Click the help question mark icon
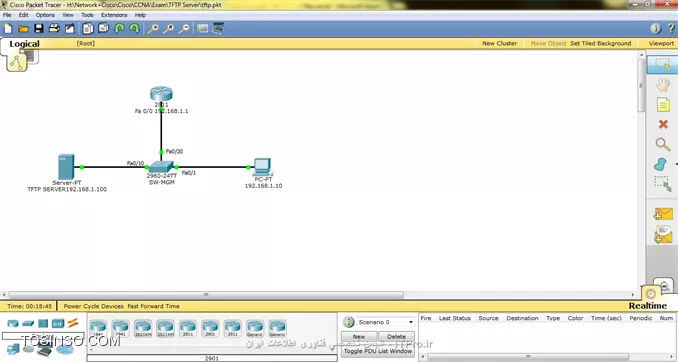Viewport: 678px width, 362px height. point(671,29)
